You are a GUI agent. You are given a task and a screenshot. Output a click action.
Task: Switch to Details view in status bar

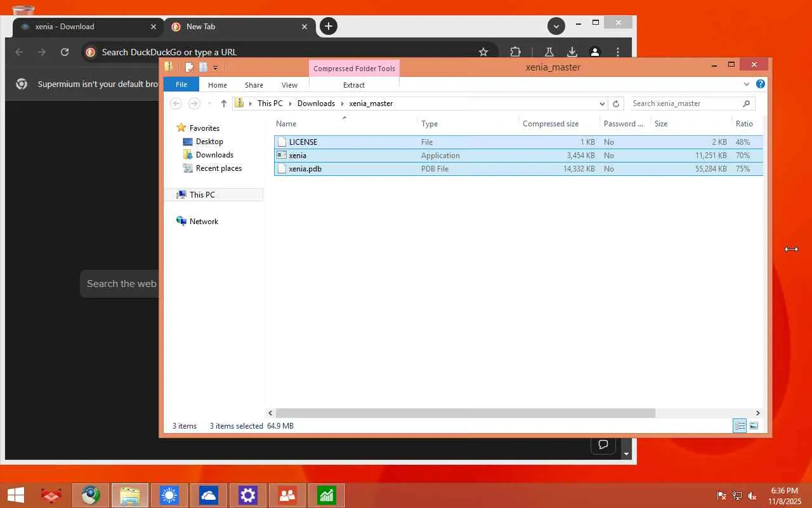coord(740,426)
